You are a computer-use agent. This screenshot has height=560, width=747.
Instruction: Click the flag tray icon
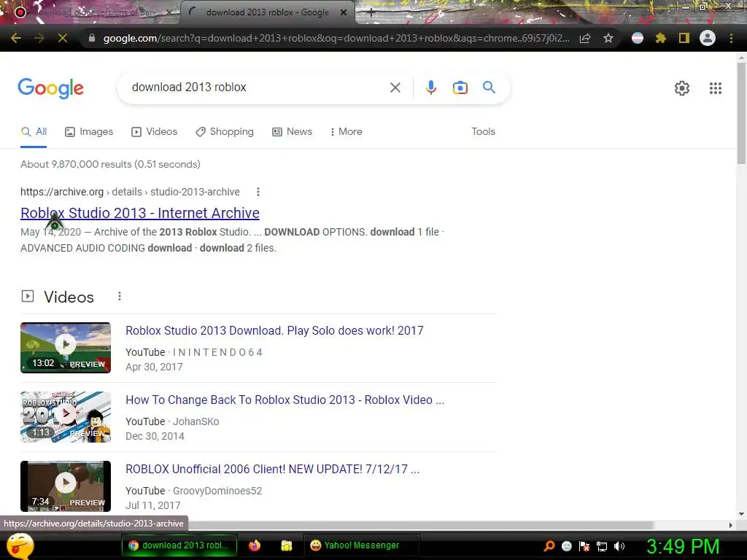pos(584,546)
